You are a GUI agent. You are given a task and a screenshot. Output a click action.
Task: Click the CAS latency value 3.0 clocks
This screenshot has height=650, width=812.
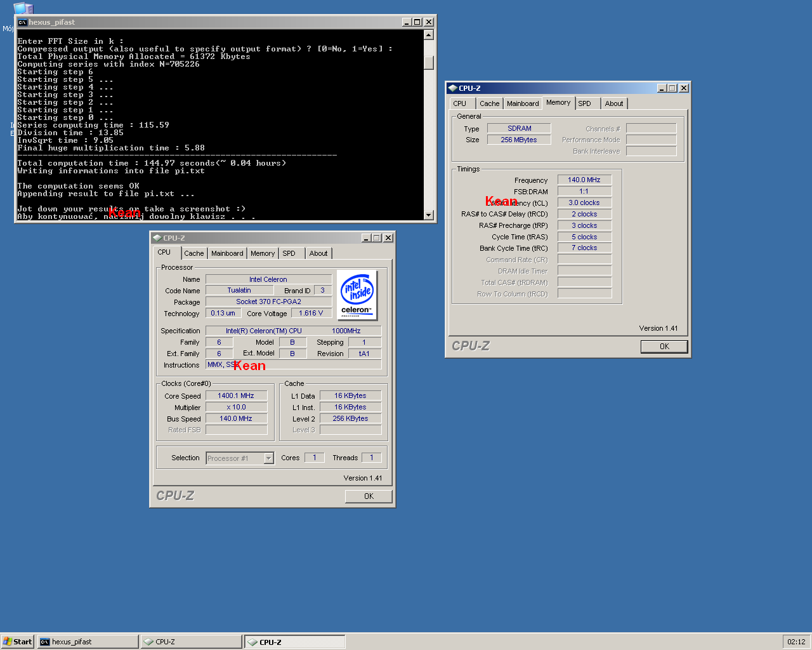(x=584, y=202)
